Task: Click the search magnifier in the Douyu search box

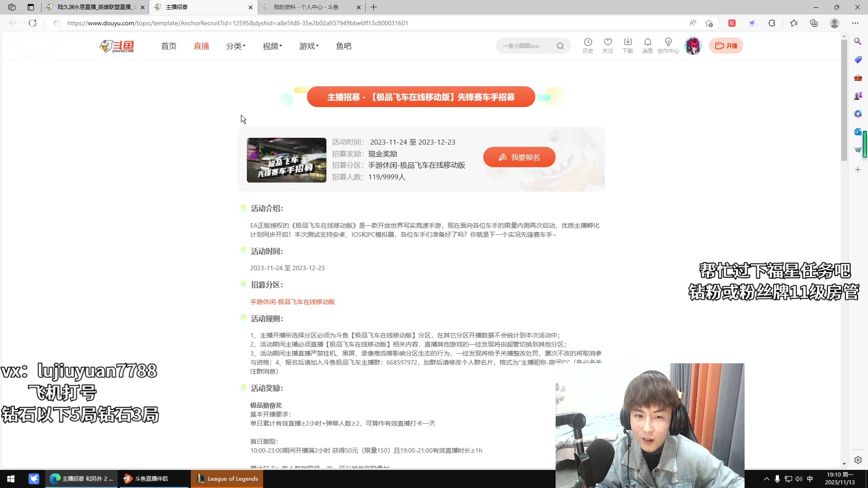Action: [560, 46]
